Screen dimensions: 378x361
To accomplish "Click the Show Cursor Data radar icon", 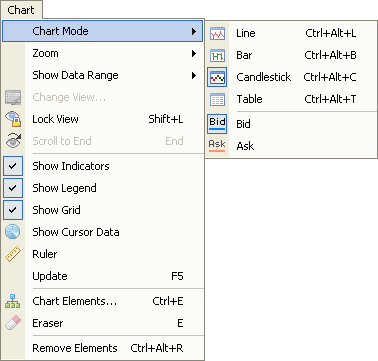I will (x=13, y=232).
